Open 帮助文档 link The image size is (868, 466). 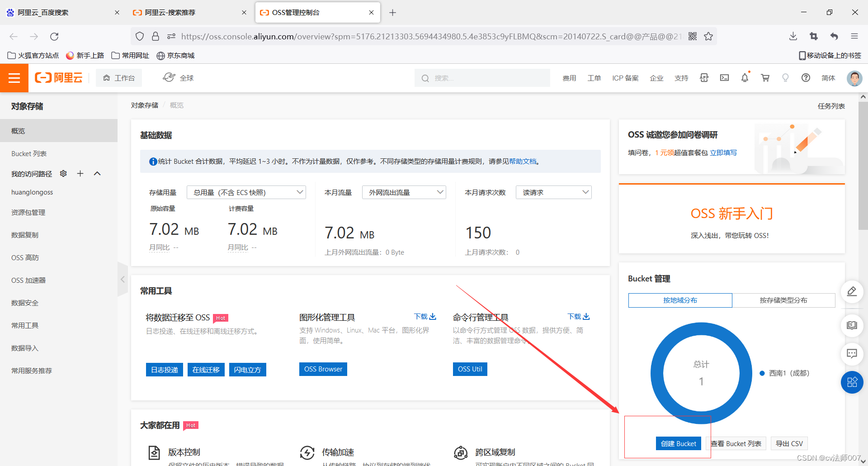pyautogui.click(x=523, y=162)
